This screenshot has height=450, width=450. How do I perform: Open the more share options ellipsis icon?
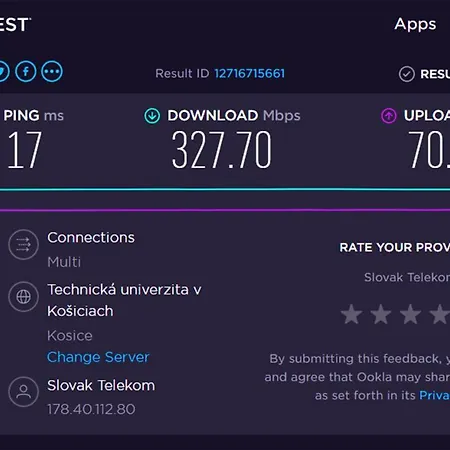pyautogui.click(x=52, y=71)
